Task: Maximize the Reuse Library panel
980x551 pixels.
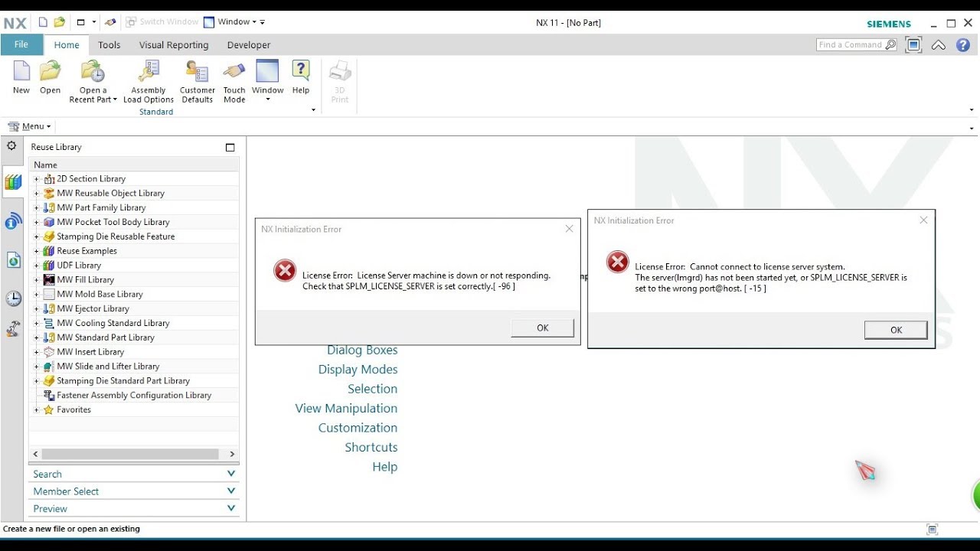Action: tap(230, 147)
